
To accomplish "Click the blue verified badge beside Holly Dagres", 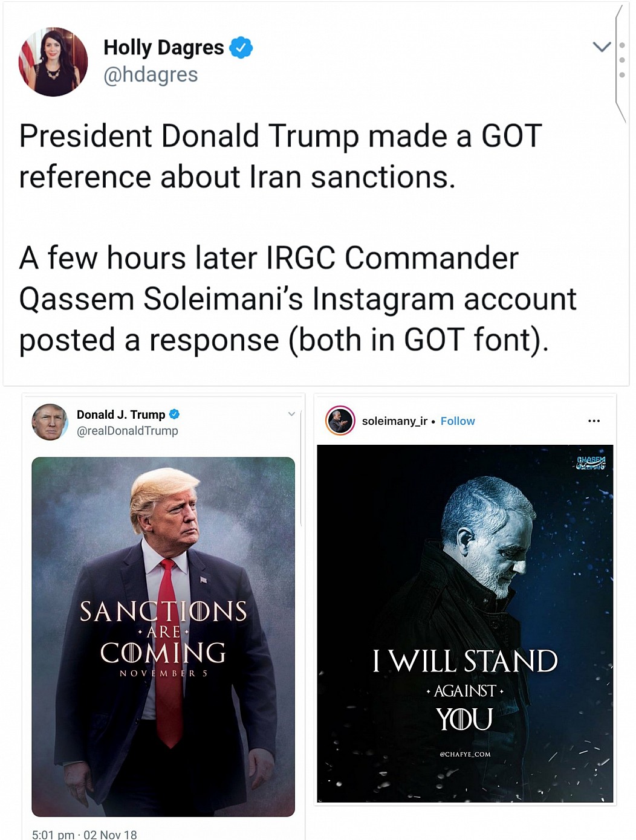I will click(241, 48).
